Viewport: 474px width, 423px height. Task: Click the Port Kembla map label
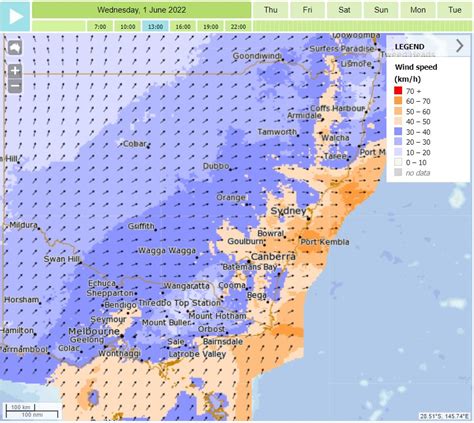pyautogui.click(x=325, y=242)
